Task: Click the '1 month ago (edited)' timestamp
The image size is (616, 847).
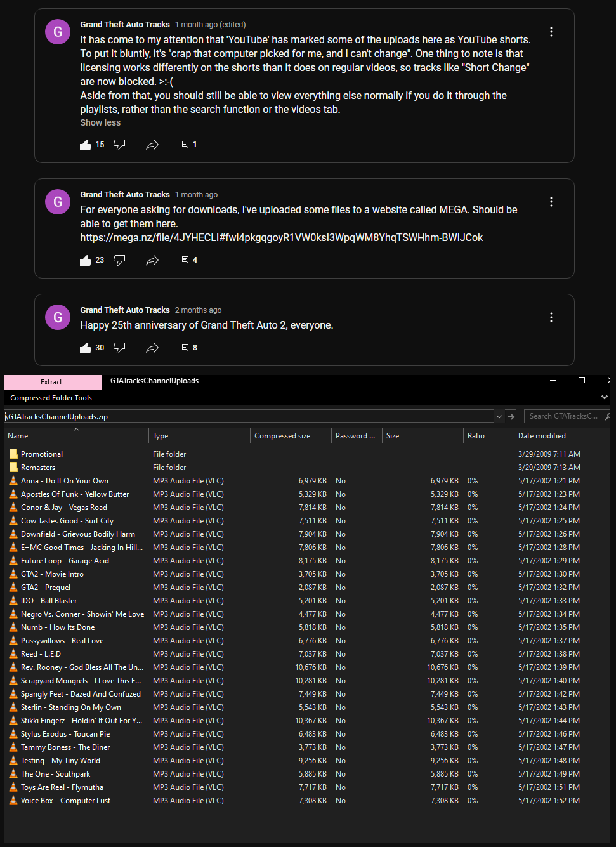Action: 211,25
